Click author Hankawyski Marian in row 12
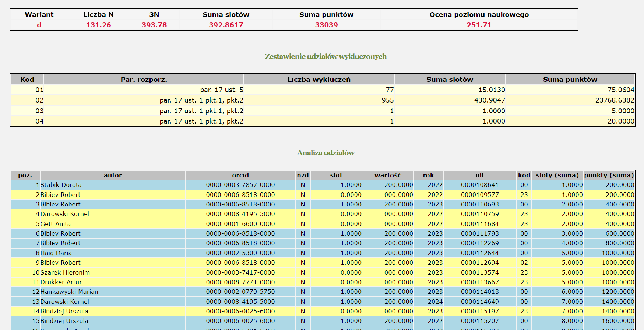This screenshot has height=330, width=644. click(x=69, y=292)
